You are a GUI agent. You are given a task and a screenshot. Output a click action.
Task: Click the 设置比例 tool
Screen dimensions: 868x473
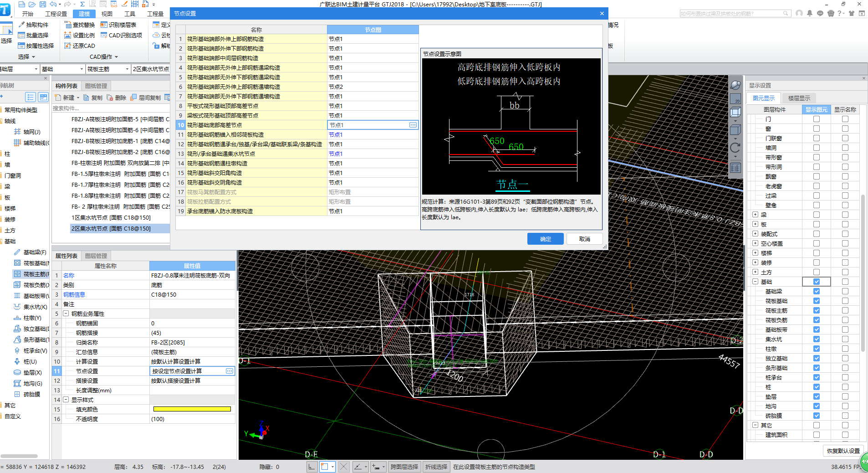[x=80, y=35]
